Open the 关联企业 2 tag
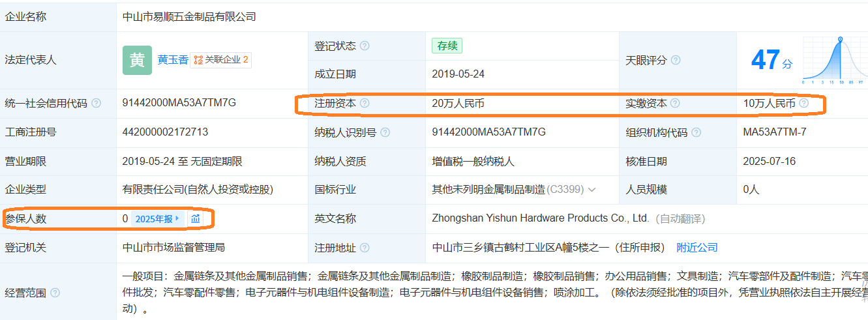The height and width of the screenshot is (320, 868). pyautogui.click(x=221, y=60)
